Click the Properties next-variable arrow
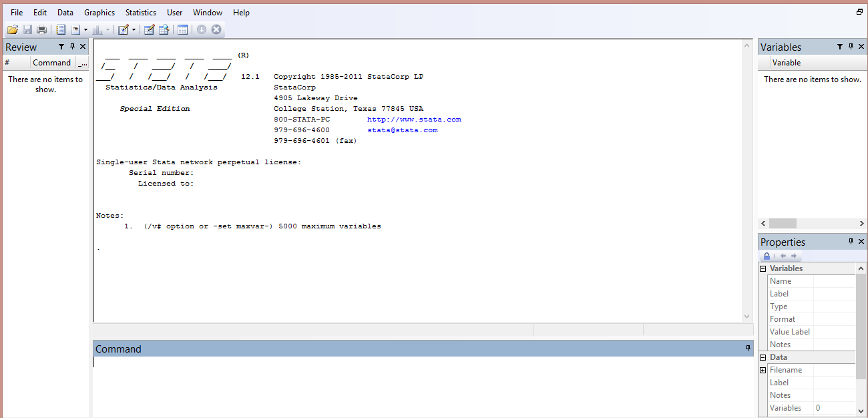 click(793, 256)
